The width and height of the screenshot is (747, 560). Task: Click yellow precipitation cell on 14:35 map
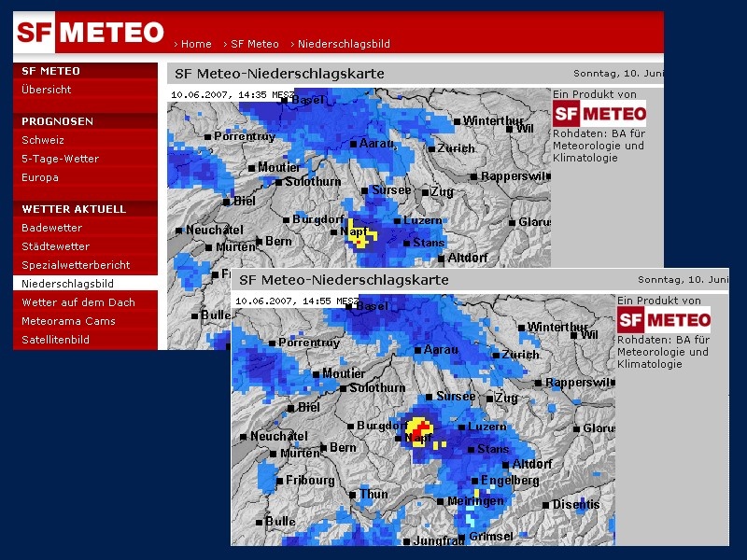[360, 234]
